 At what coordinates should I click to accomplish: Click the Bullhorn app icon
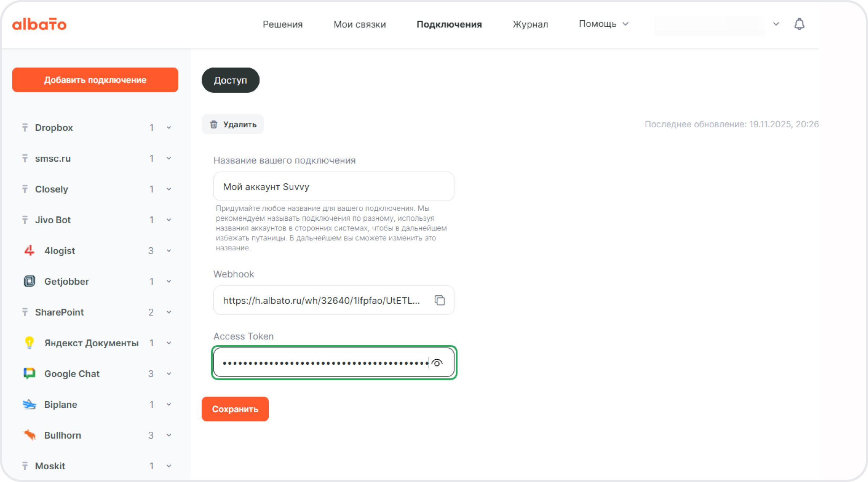[29, 435]
